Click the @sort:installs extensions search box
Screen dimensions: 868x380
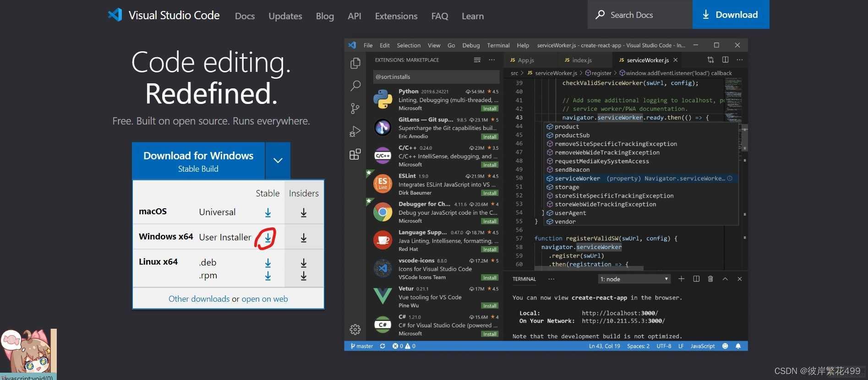coord(436,77)
